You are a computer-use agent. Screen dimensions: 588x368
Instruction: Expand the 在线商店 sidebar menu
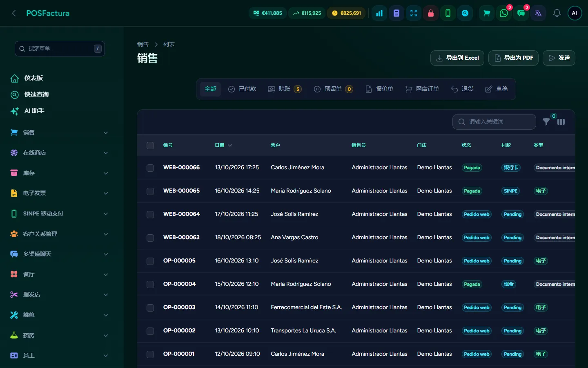click(59, 153)
